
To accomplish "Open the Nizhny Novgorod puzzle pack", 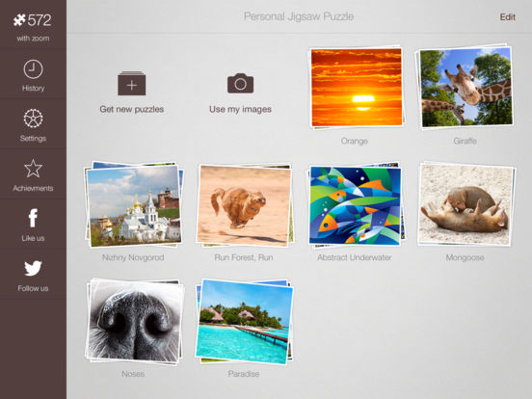I will (134, 204).
